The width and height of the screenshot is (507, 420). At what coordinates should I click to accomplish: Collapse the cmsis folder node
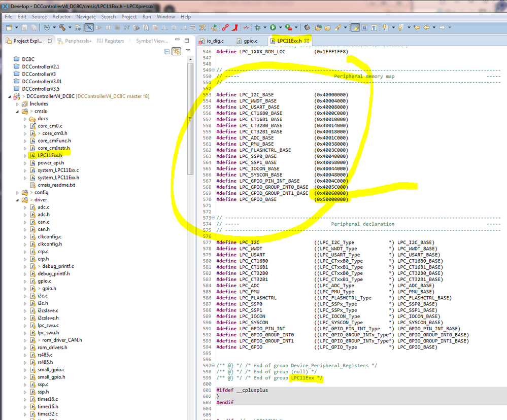click(x=17, y=112)
